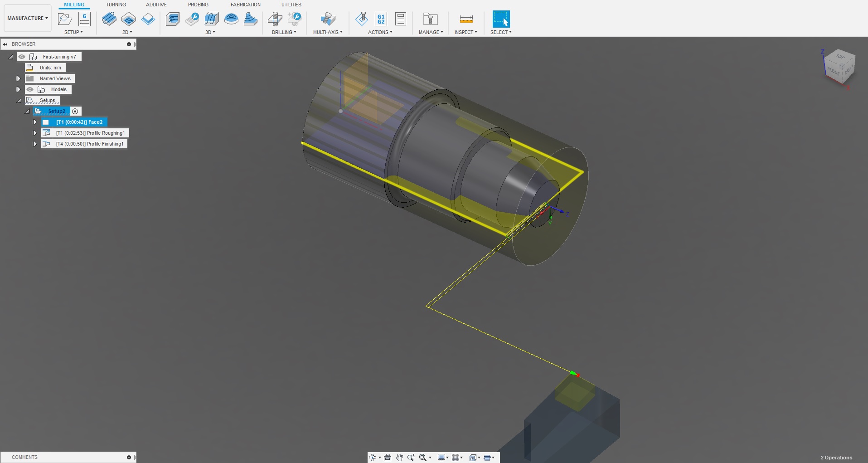Select the 3D Contour tool icon
The height and width of the screenshot is (463, 868).
pos(231,19)
